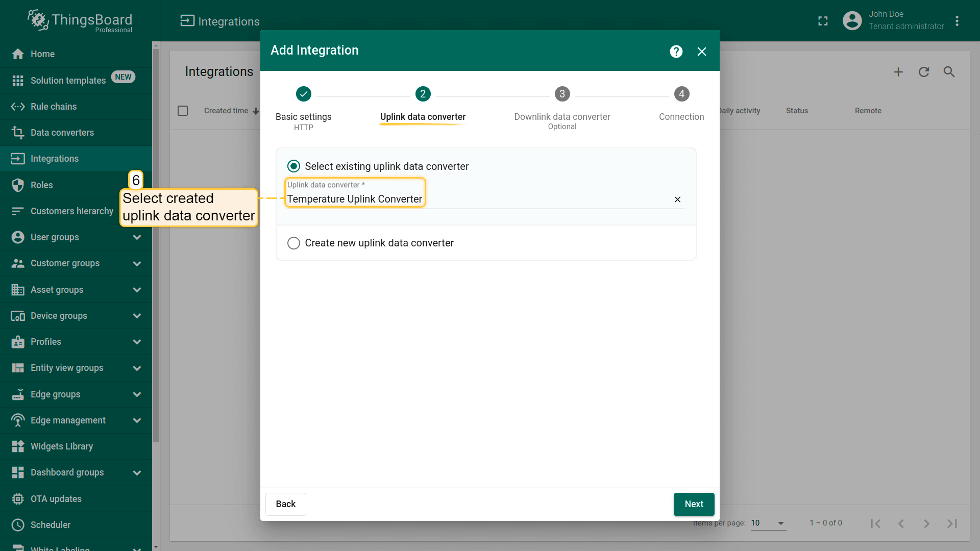Expand Asset groups menu
Image resolution: width=980 pixels, height=551 pixels.
[x=137, y=290]
